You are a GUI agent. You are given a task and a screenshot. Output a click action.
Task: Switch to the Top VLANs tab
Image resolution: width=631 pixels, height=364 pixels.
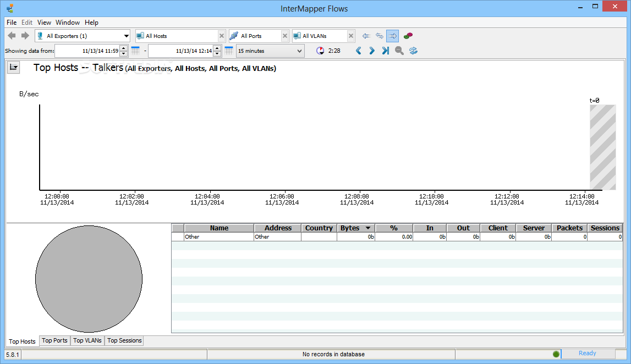[x=87, y=340]
